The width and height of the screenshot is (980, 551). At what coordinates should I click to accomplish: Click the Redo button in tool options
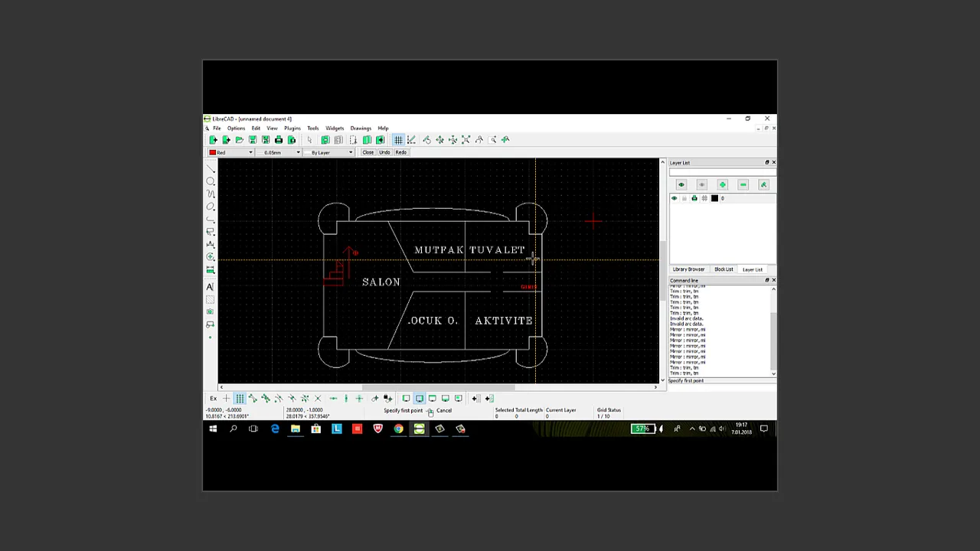400,152
